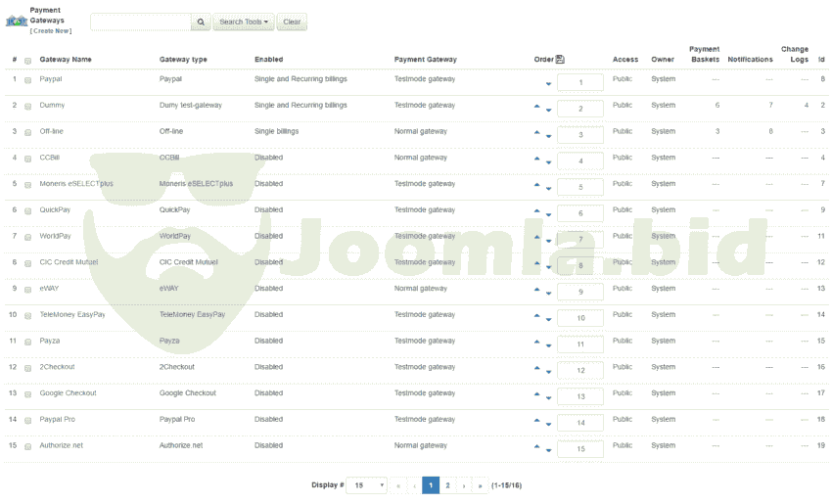Viewport: 832px width, 504px height.
Task: Click the Clear button
Action: 292,22
